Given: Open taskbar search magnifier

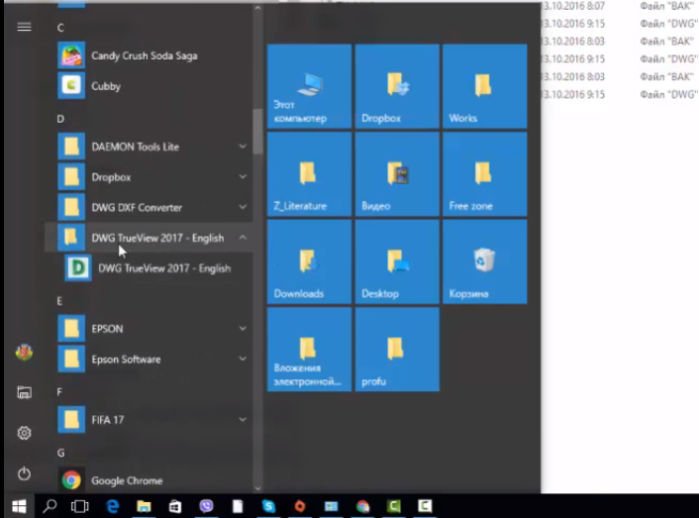Looking at the screenshot, I should point(50,506).
